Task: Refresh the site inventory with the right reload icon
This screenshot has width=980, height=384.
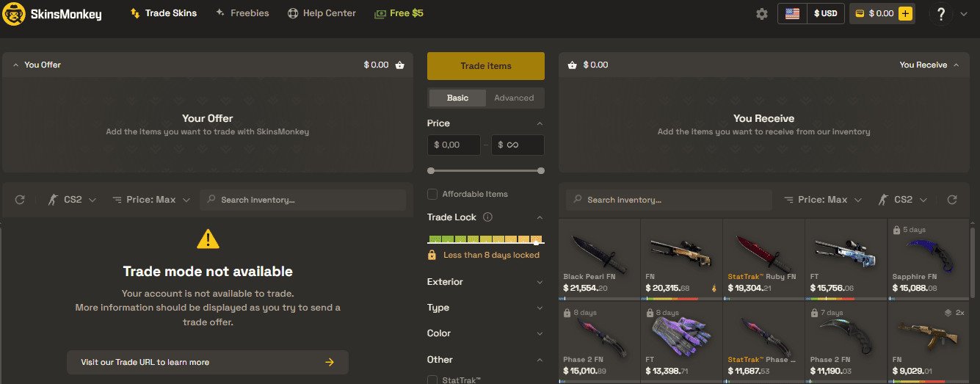Action: pos(952,200)
